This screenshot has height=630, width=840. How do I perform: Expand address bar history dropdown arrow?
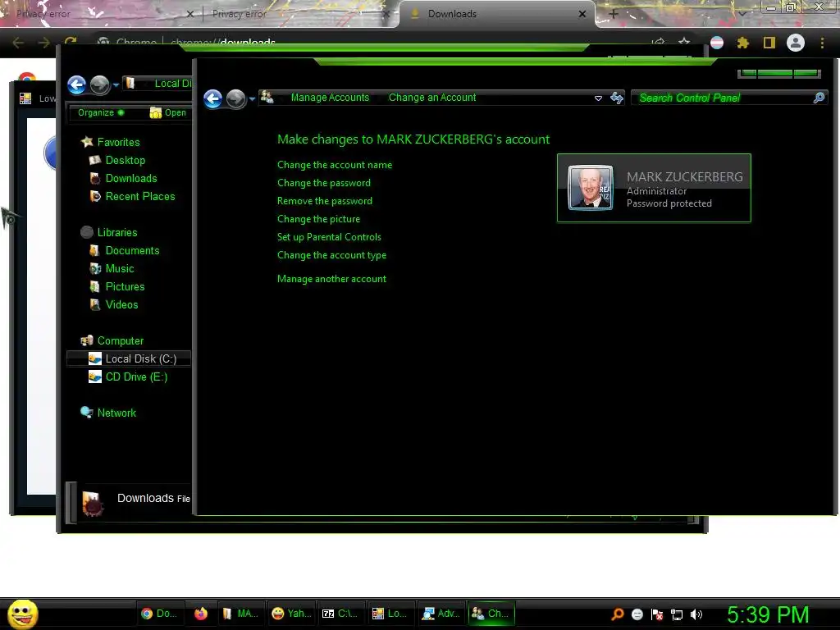coord(598,98)
